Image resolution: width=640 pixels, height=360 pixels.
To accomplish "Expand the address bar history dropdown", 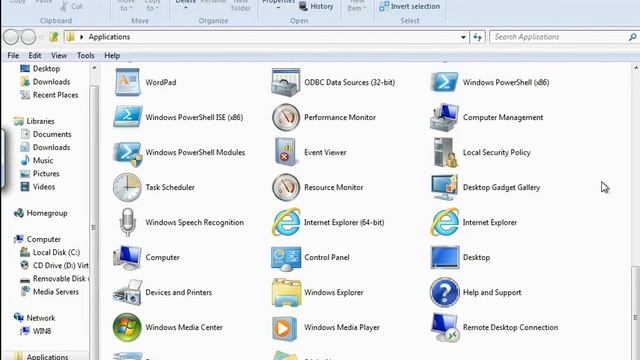I will [x=463, y=37].
